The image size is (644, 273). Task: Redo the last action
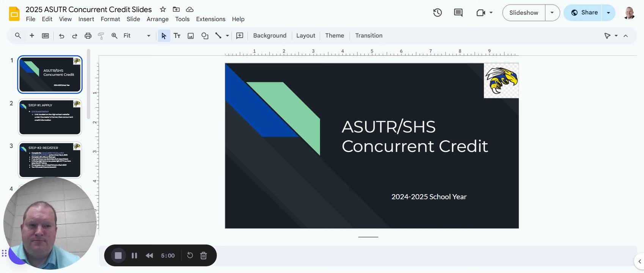coord(75,36)
